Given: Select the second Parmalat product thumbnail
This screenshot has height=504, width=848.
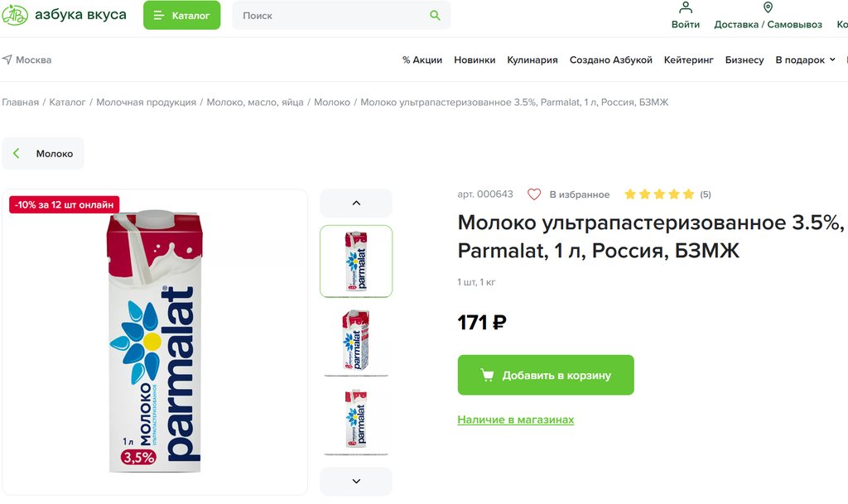Looking at the screenshot, I should pos(356,340).
